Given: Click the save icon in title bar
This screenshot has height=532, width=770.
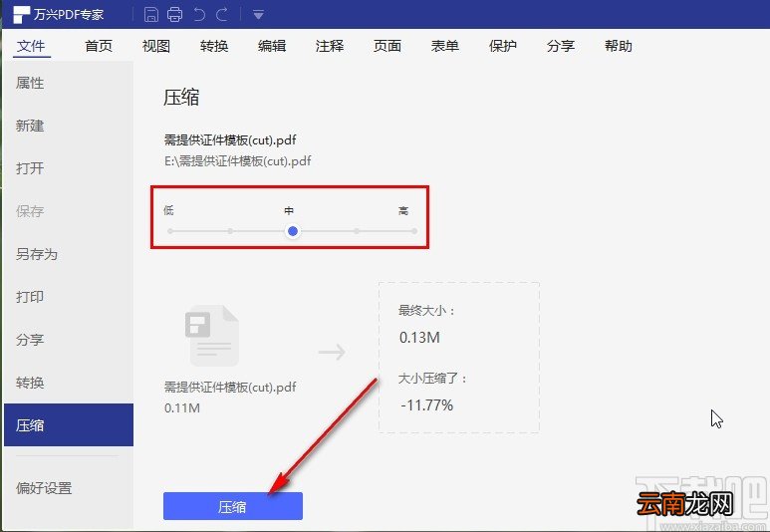Looking at the screenshot, I should [151, 14].
